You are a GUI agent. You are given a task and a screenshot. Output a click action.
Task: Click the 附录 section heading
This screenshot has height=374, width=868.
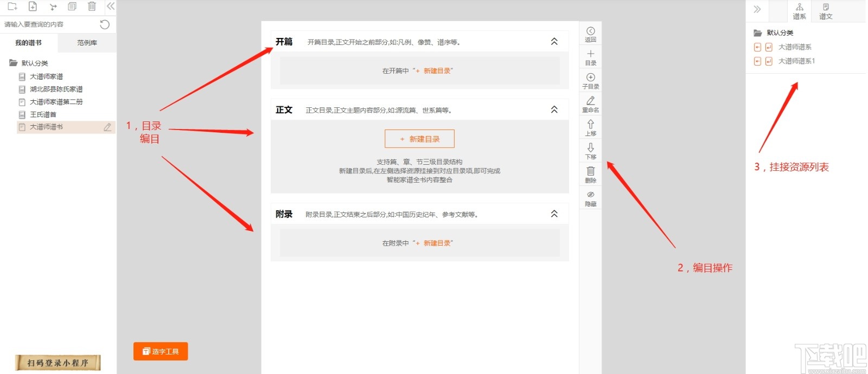pos(284,214)
